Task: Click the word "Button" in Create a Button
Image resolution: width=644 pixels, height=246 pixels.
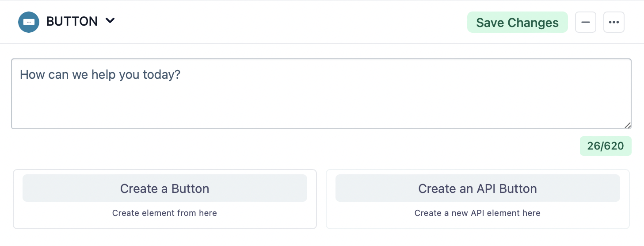Action: [x=190, y=188]
